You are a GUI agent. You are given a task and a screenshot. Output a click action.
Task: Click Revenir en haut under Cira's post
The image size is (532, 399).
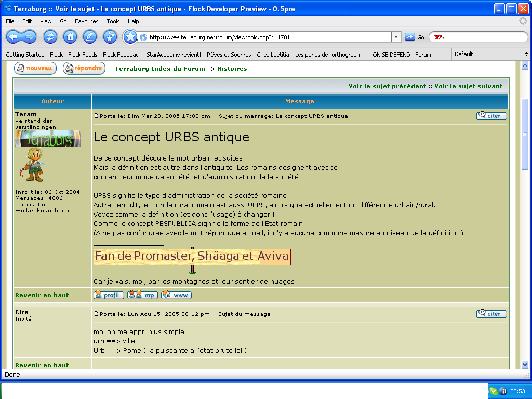point(42,365)
